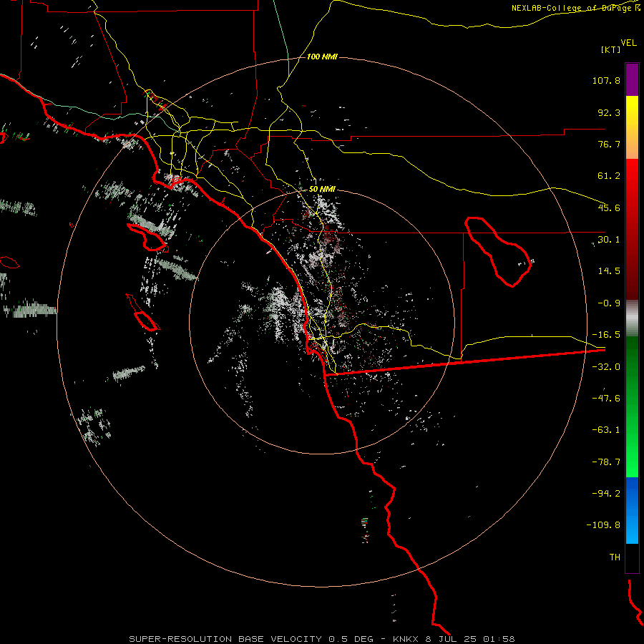Click the Super-Resolution Base Velocity caption

point(322,639)
